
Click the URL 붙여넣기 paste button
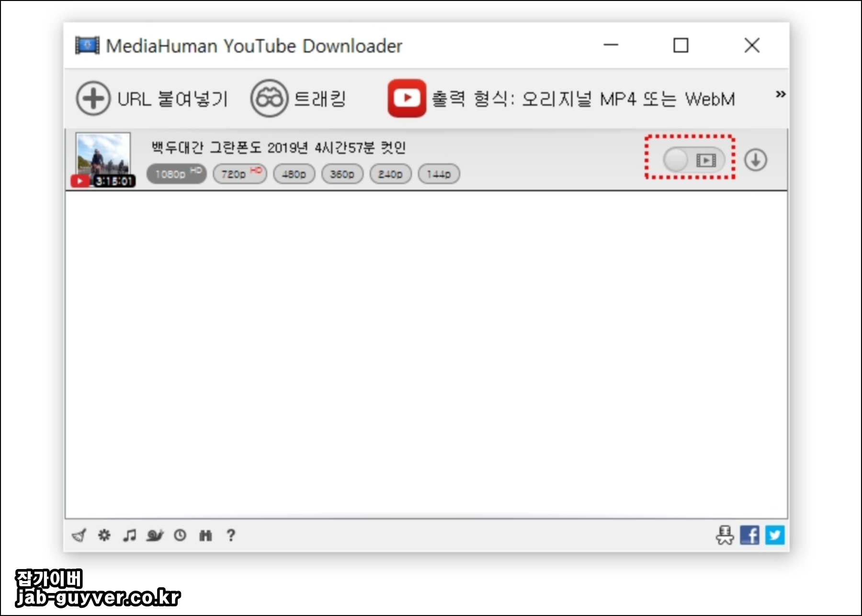pyautogui.click(x=152, y=99)
